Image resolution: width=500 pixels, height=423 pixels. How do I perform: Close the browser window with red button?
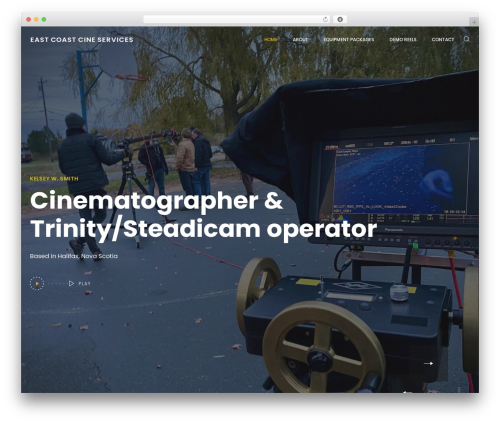pyautogui.click(x=29, y=19)
